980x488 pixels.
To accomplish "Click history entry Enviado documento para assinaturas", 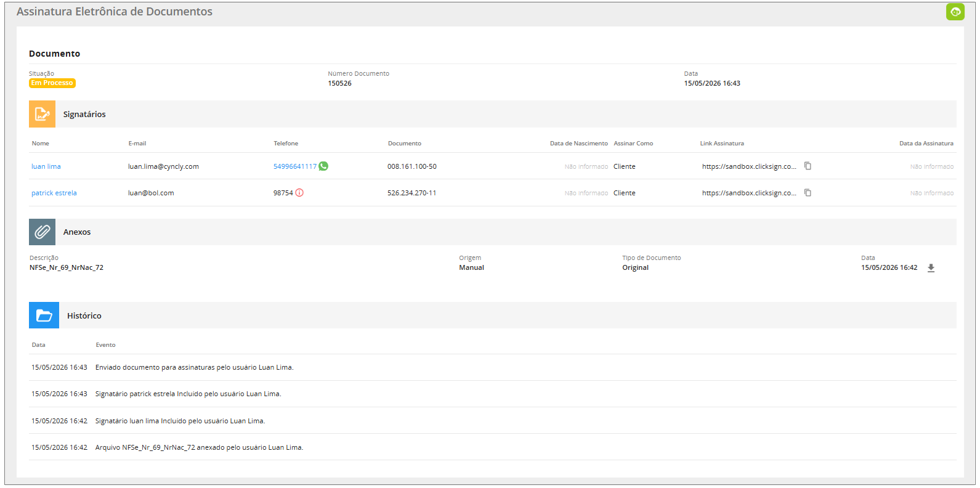I will 195,367.
